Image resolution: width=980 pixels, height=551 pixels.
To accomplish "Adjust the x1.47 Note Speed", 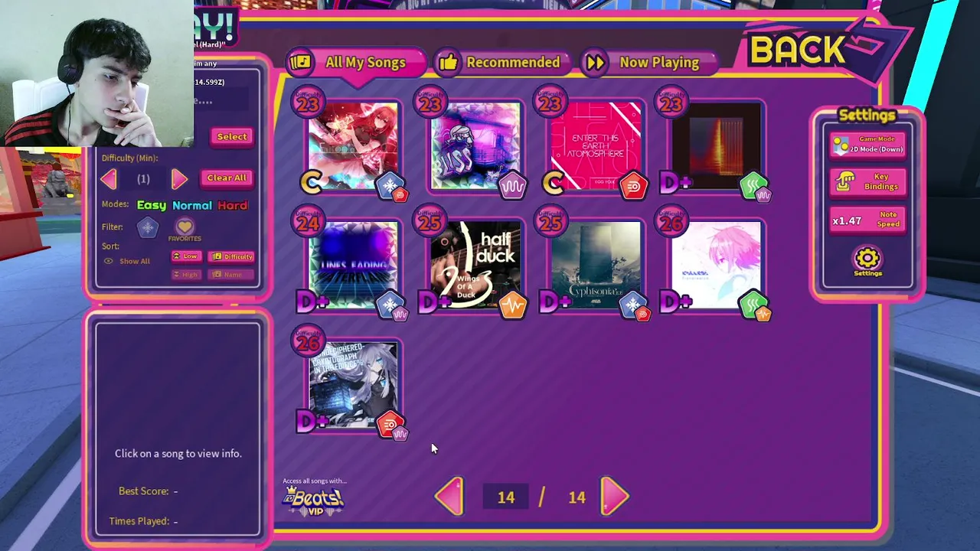I will [868, 220].
